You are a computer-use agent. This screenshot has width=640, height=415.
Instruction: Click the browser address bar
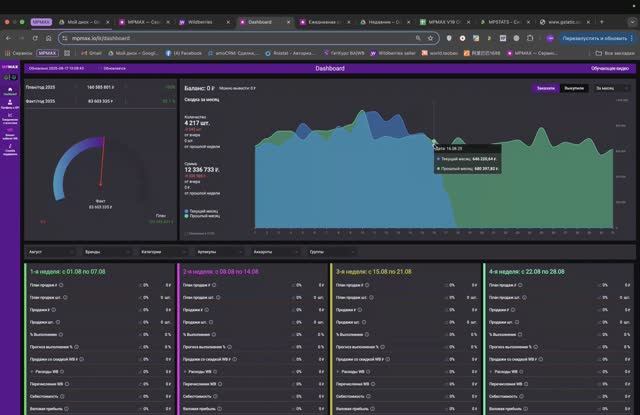pyautogui.click(x=243, y=38)
